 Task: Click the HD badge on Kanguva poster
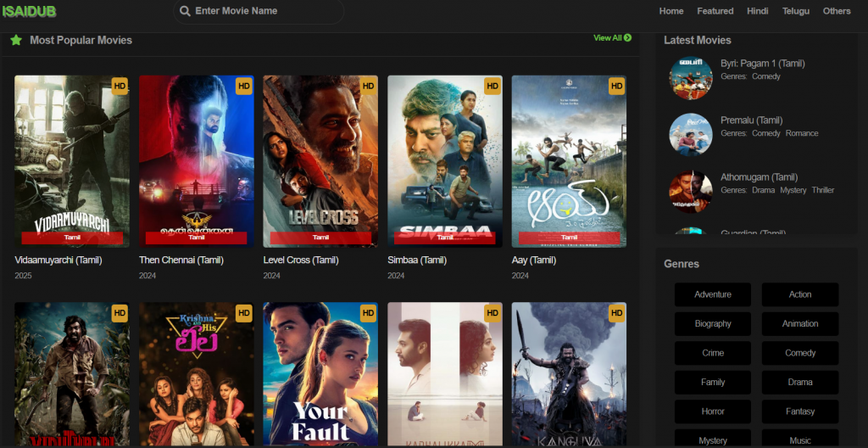click(617, 313)
